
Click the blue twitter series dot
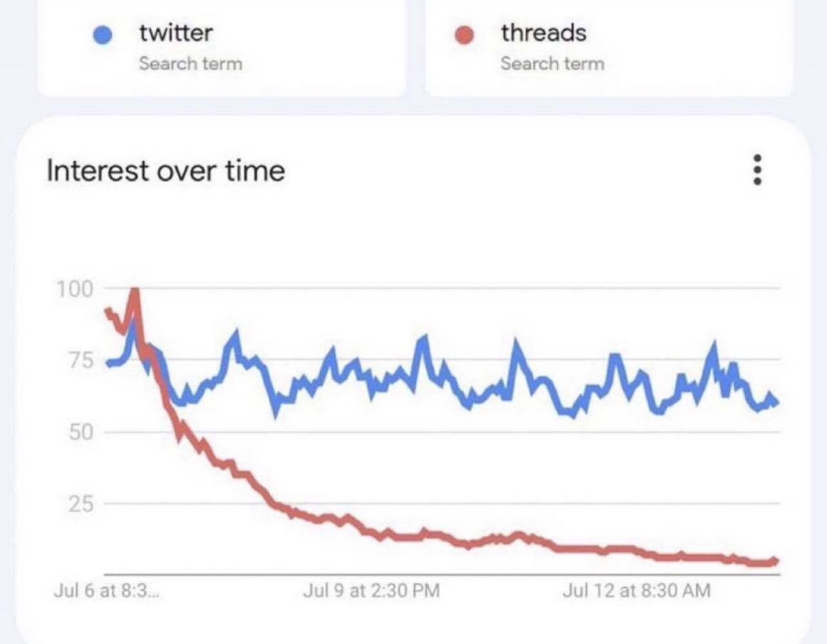102,33
